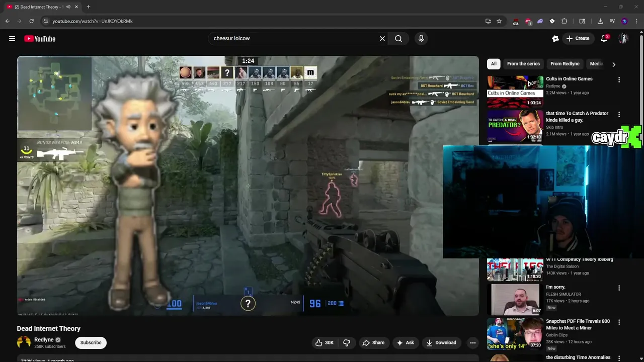Click the Dead Internet Theory video title
This screenshot has height=362, width=644.
click(49, 328)
